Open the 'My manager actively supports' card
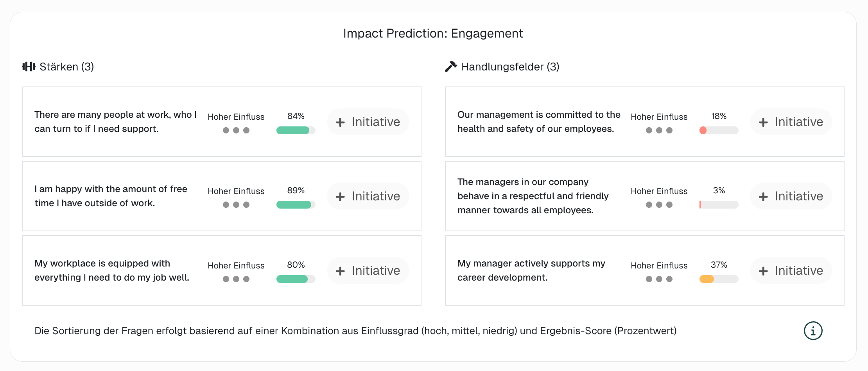 (x=531, y=270)
